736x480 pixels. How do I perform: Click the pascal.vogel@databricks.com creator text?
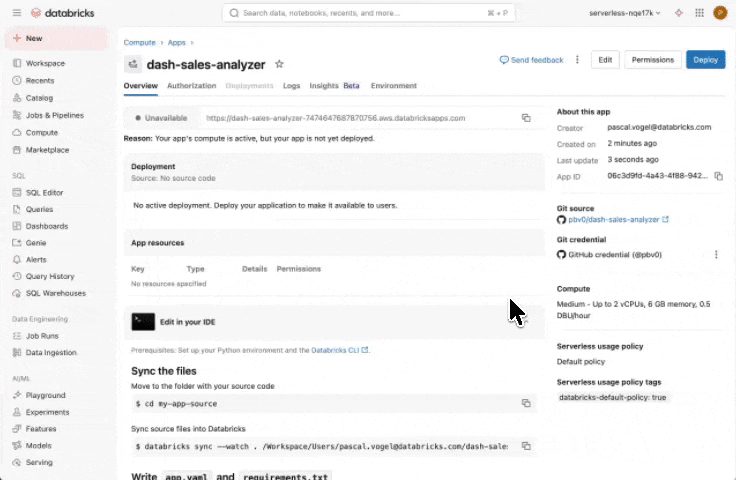[x=659, y=127]
